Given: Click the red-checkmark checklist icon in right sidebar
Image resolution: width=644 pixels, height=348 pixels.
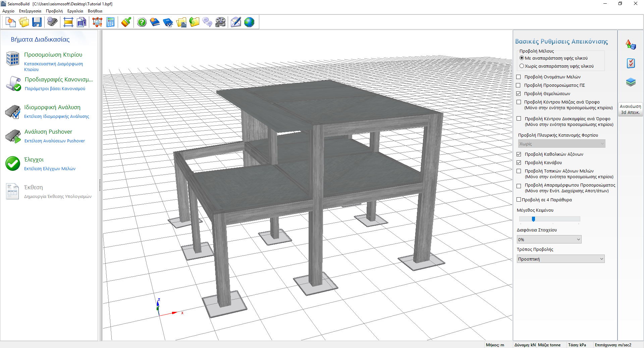Looking at the screenshot, I should 631,63.
